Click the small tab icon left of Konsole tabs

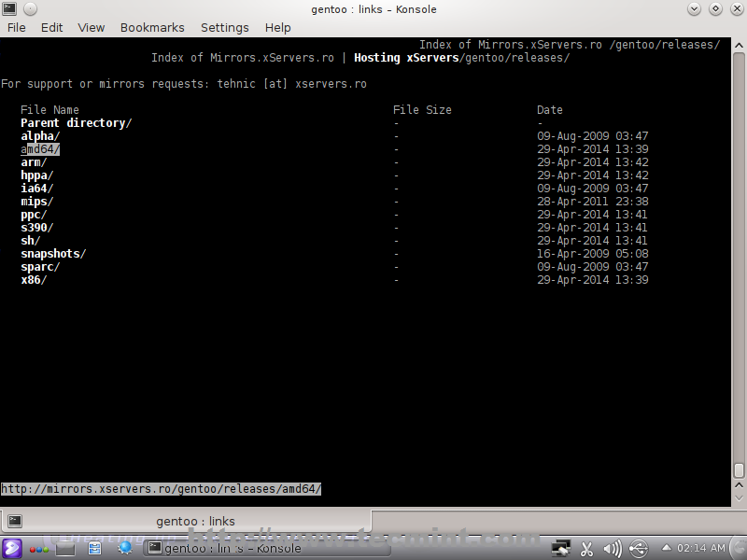(13, 521)
